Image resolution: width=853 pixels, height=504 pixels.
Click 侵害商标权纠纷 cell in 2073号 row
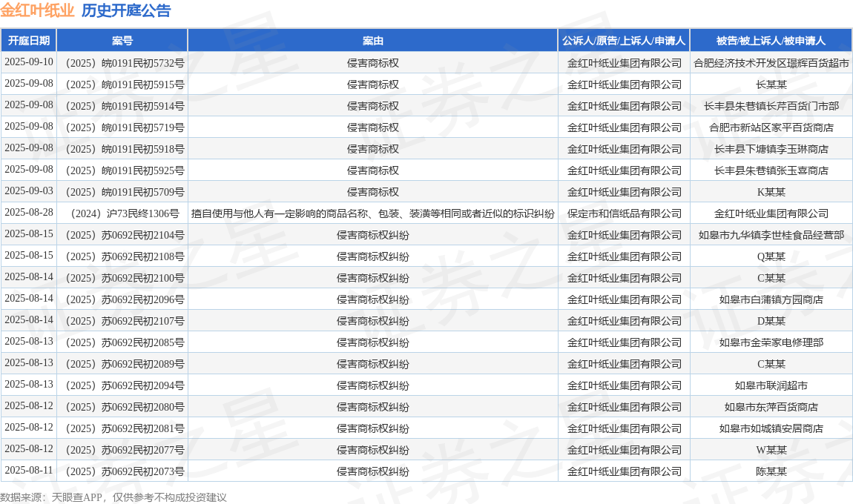click(x=372, y=471)
